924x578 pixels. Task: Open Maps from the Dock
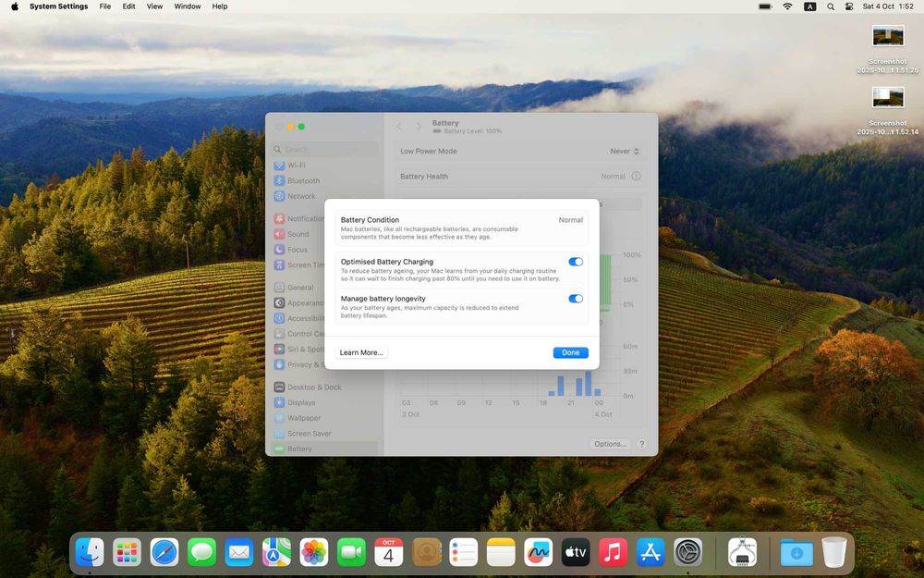[x=276, y=553]
